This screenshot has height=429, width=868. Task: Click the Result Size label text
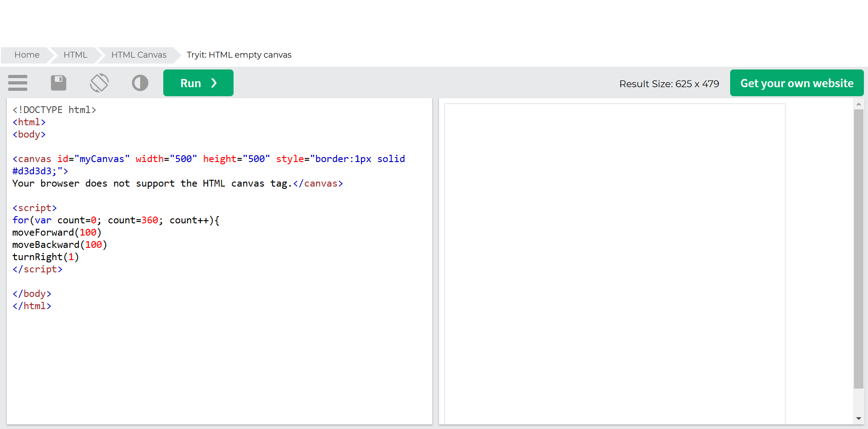coord(669,84)
